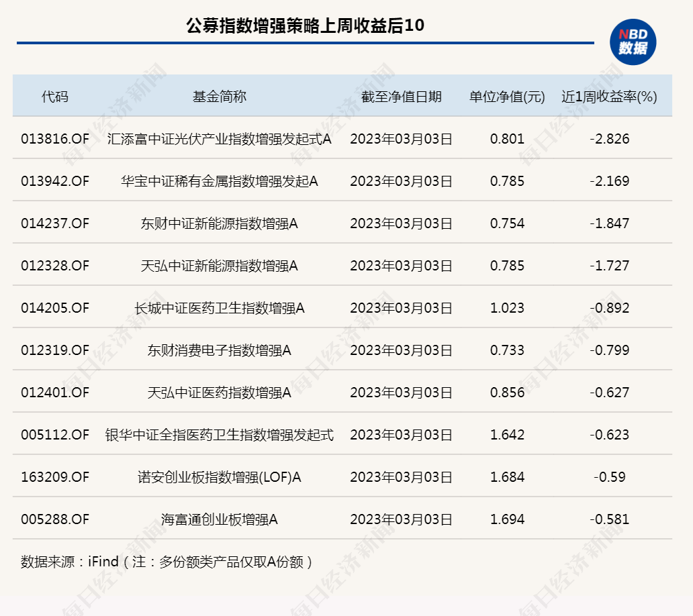Click fund name 诺安创业板指数增强(LOF)A

219,477
